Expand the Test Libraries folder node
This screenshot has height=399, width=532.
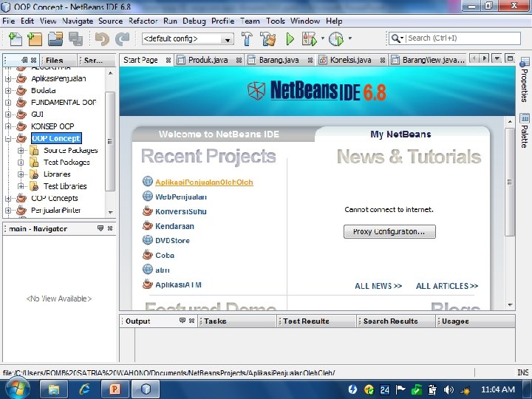point(21,186)
